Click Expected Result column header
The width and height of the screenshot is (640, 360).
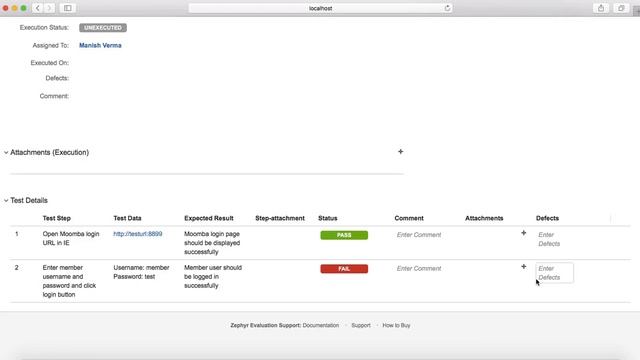point(209,218)
